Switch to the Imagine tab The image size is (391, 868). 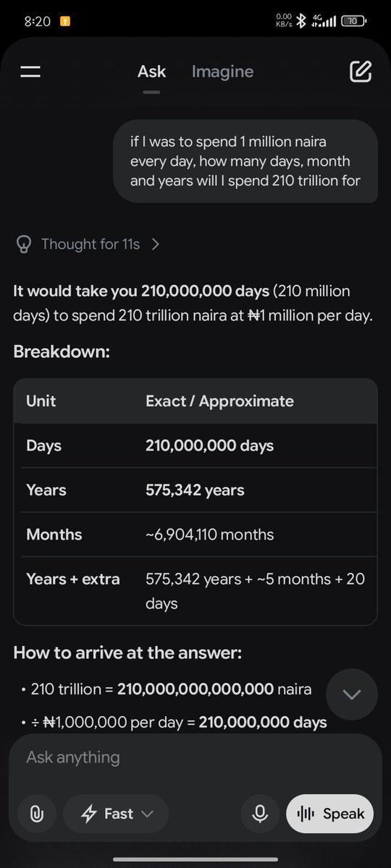click(x=222, y=72)
